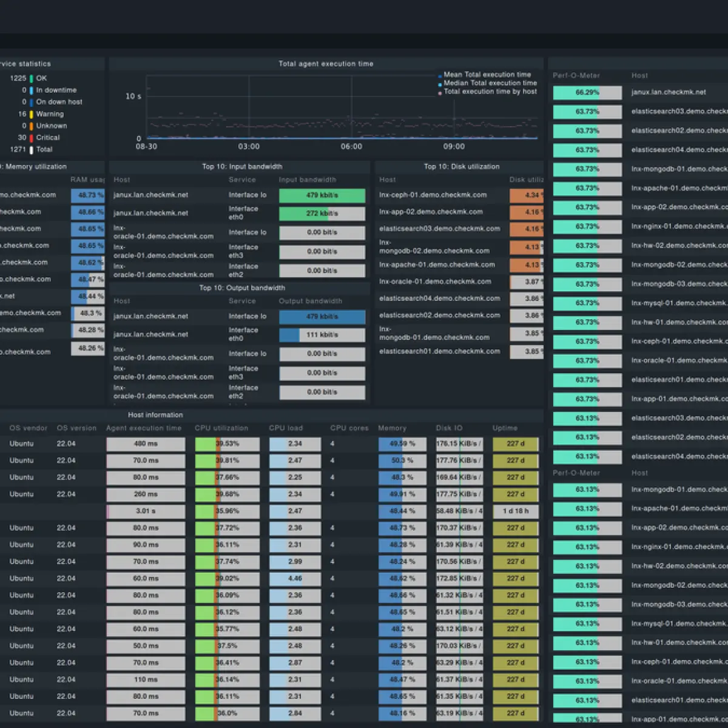Click the 479 kbit/s input bandwidth bar

tap(322, 195)
